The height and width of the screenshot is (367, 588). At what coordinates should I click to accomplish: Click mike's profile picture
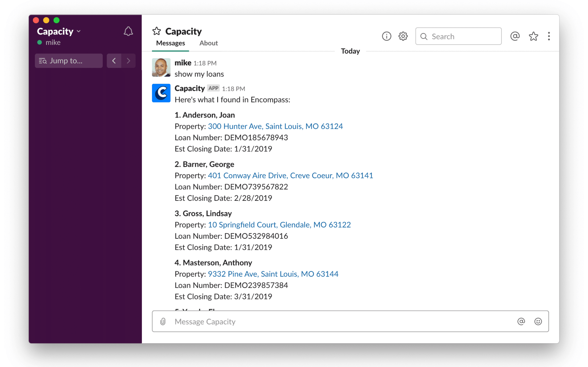coord(161,67)
